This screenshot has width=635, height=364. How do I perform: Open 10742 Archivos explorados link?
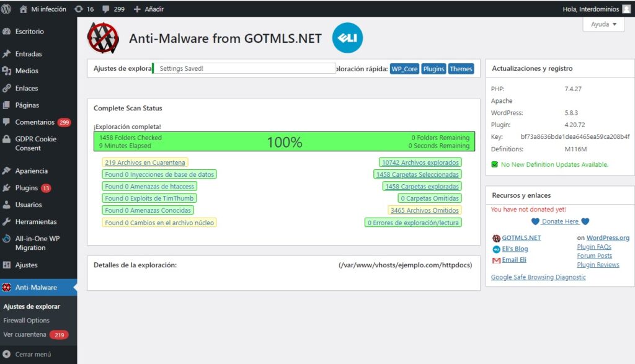pos(420,162)
